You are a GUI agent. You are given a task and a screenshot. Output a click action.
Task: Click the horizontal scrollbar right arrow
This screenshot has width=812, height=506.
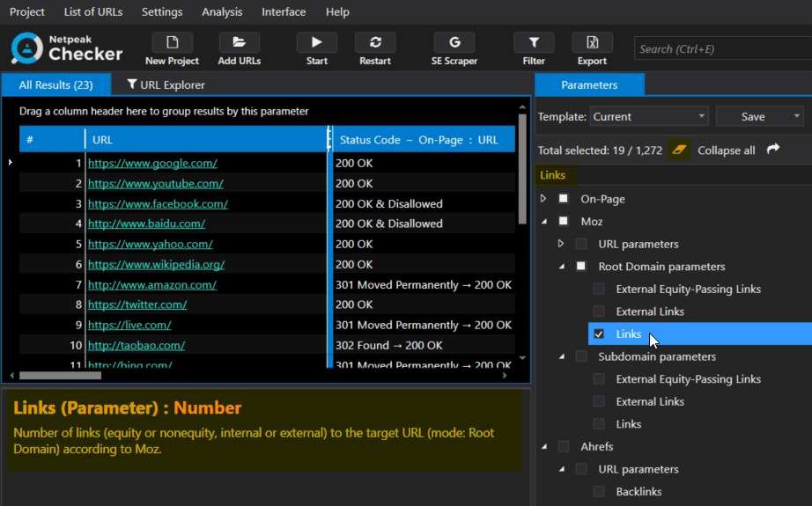(x=505, y=376)
